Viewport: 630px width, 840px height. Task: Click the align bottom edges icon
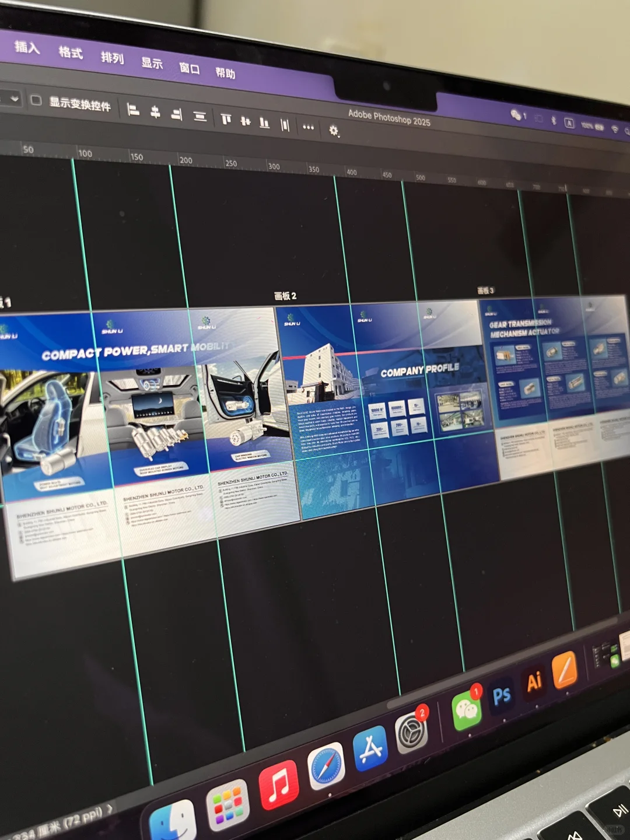265,123
